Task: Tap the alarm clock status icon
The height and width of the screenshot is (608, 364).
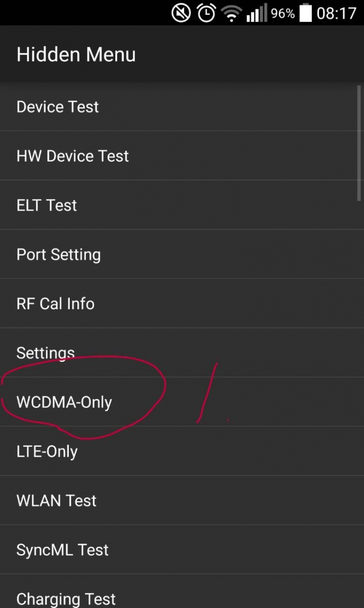Action: pyautogui.click(x=206, y=13)
